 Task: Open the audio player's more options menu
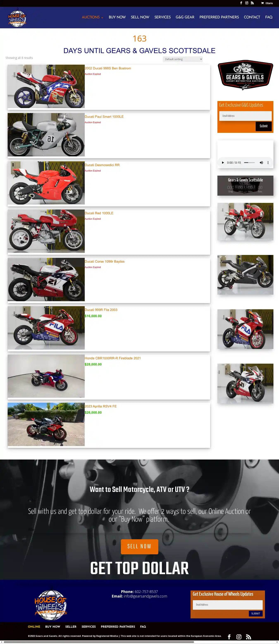(268, 163)
